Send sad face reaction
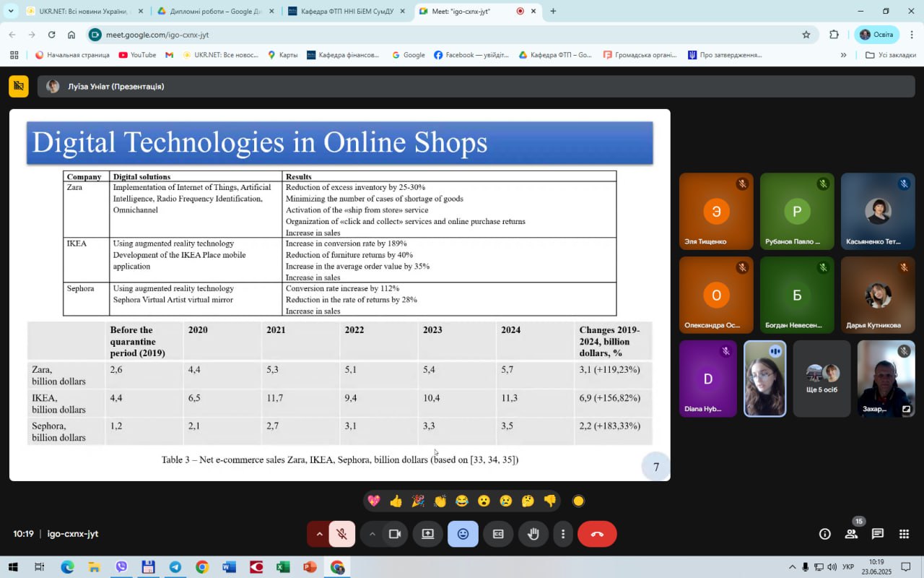Image resolution: width=924 pixels, height=578 pixels. 506,501
